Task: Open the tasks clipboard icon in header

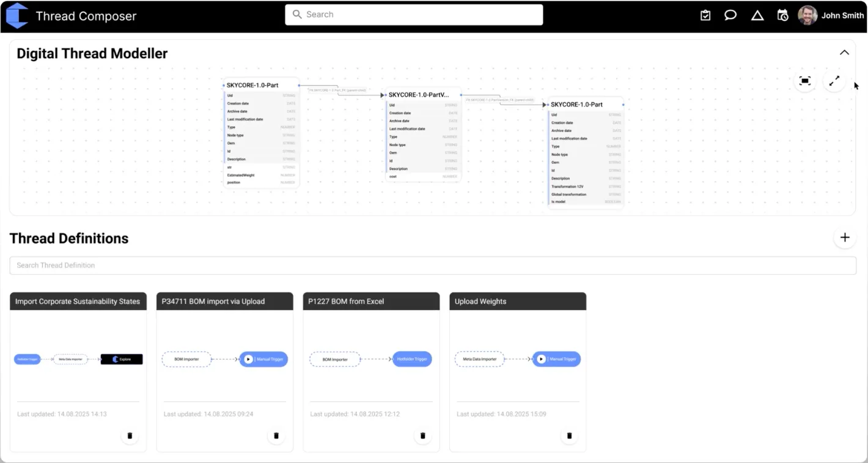Action: point(705,15)
